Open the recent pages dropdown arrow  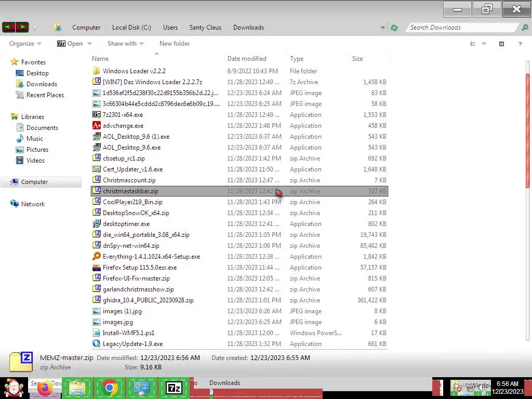pyautogui.click(x=34, y=28)
